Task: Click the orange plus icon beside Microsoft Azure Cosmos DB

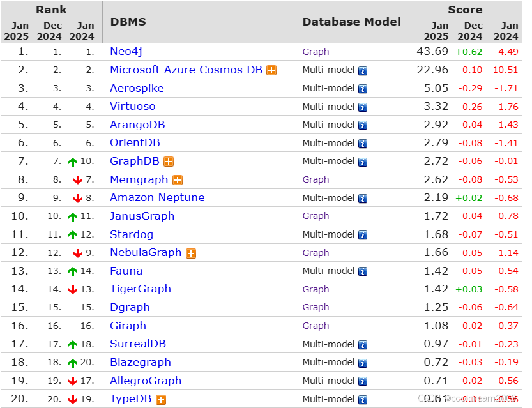Action: (271, 70)
